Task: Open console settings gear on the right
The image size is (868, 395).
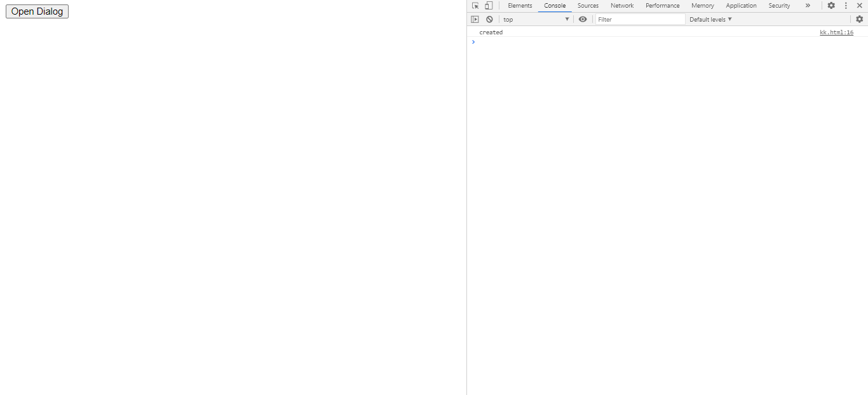Action: pyautogui.click(x=860, y=19)
